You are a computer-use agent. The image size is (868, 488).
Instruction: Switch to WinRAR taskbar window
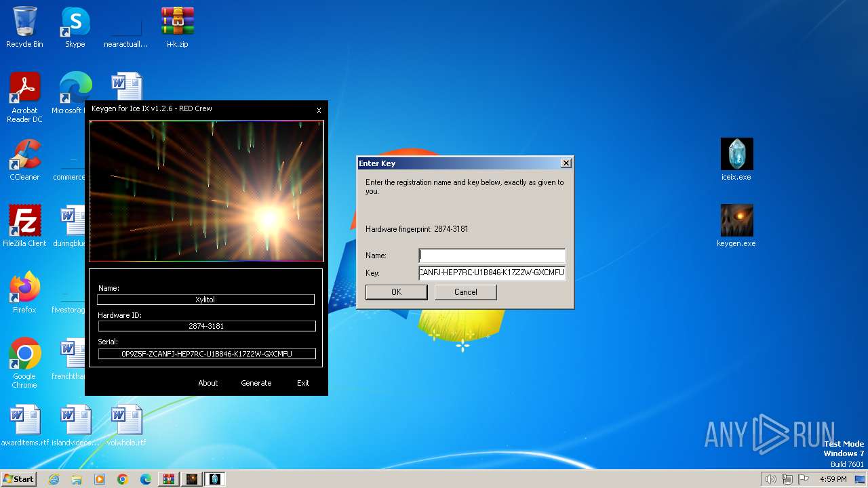point(169,479)
